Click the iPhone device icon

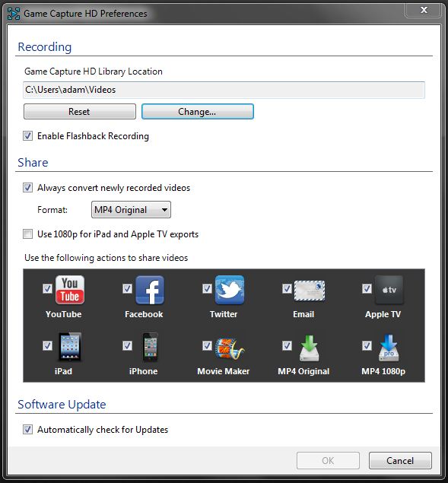tap(150, 347)
